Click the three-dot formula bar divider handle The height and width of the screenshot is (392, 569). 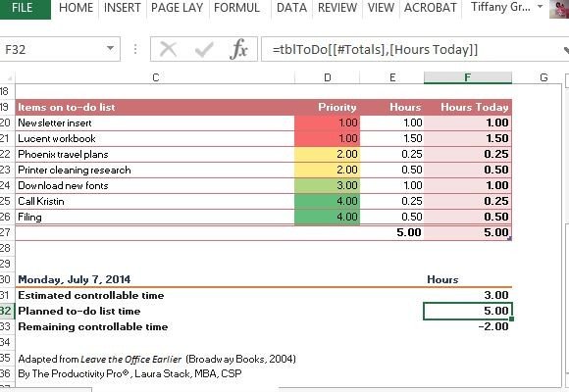point(135,49)
